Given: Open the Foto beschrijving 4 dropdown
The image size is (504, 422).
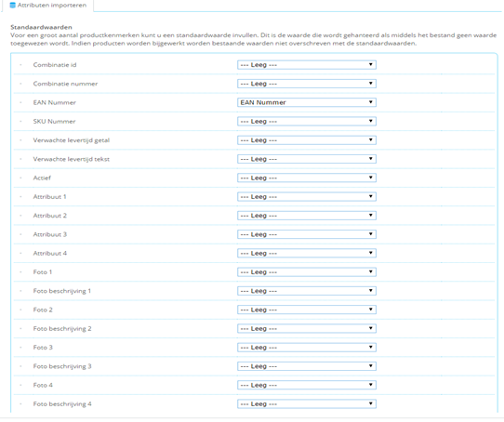Looking at the screenshot, I should tap(307, 404).
